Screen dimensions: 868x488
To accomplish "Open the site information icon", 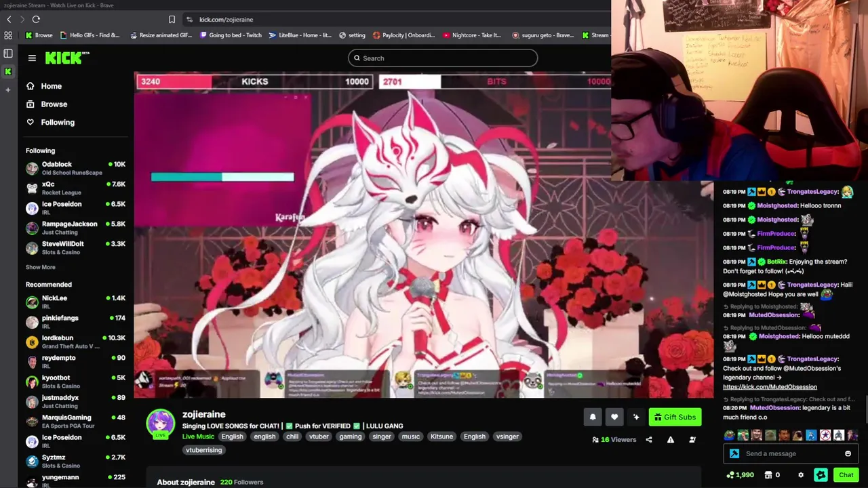I will coord(189,20).
